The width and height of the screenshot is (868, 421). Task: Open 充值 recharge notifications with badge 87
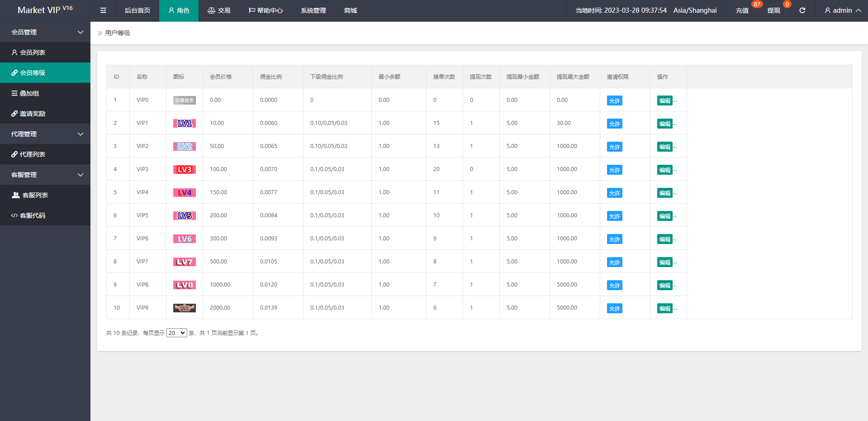[x=742, y=10]
